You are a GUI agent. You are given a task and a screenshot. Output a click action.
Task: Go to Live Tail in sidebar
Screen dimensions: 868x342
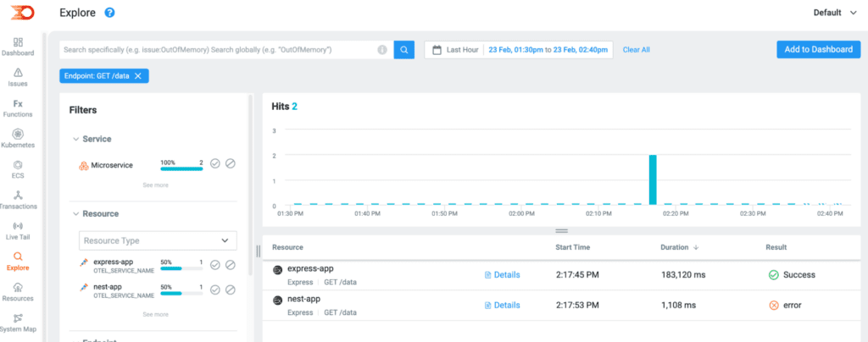(18, 231)
